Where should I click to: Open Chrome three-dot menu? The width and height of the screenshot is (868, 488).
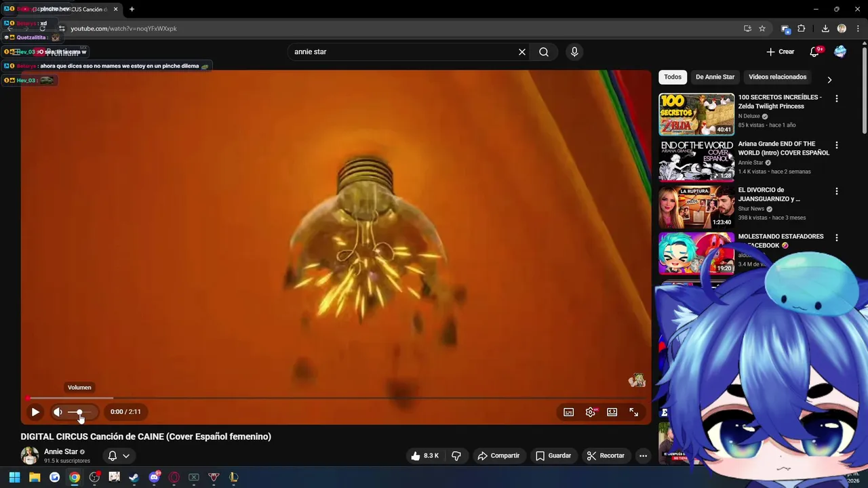pos(858,28)
